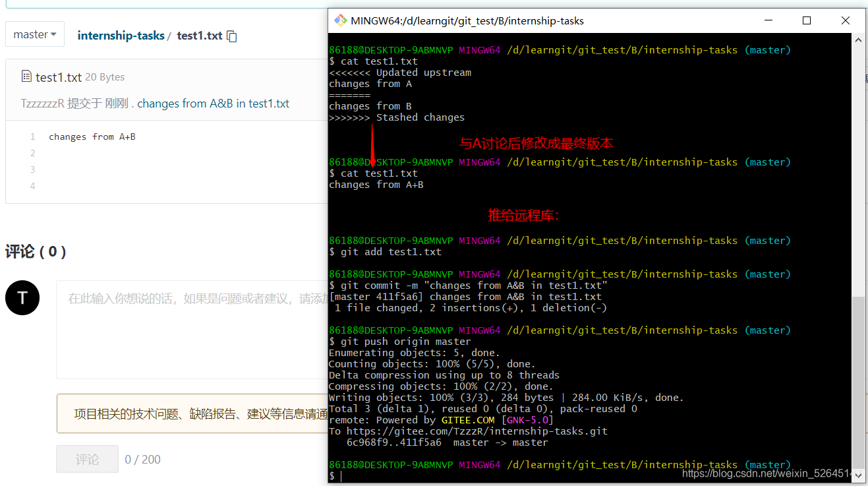Image resolution: width=868 pixels, height=486 pixels.
Task: Click the yellow notice about 项目相关的技术问题
Action: [x=192, y=413]
